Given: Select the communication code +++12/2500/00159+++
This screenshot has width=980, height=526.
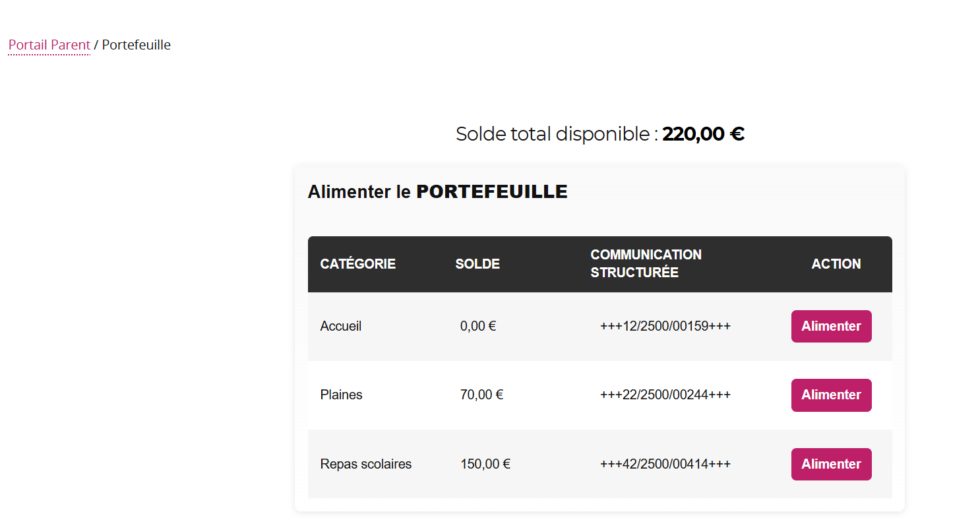Looking at the screenshot, I should point(665,326).
